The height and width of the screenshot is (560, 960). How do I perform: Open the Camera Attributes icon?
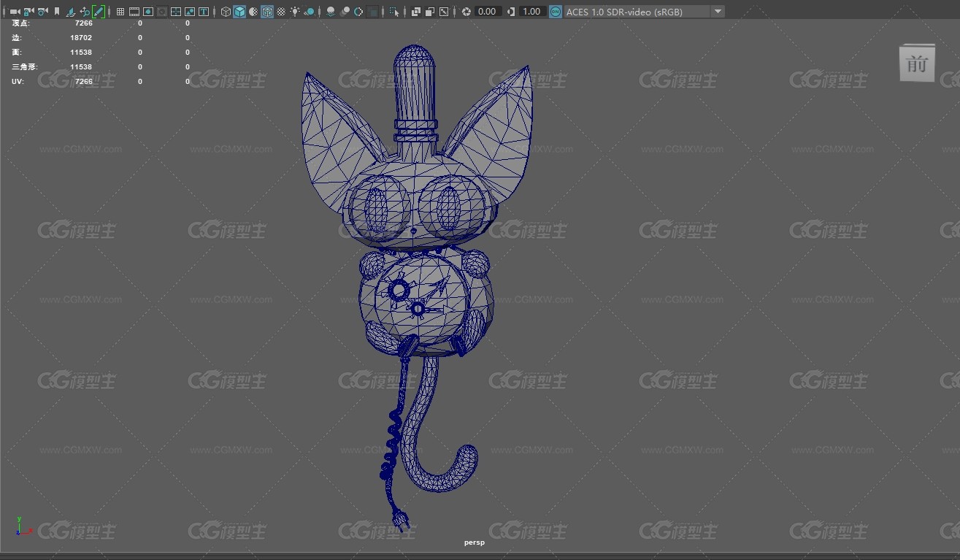point(42,12)
